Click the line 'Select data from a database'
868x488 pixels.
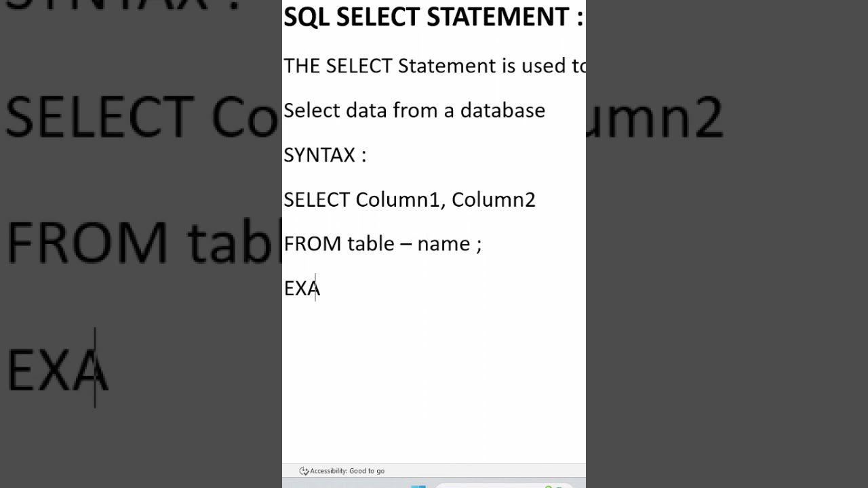(x=414, y=110)
